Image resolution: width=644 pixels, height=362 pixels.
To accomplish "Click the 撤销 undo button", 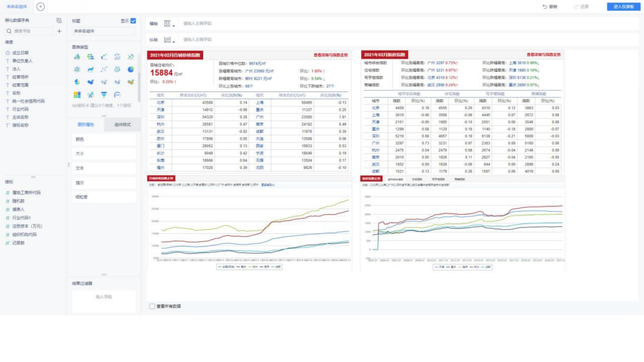I will 550,7.
